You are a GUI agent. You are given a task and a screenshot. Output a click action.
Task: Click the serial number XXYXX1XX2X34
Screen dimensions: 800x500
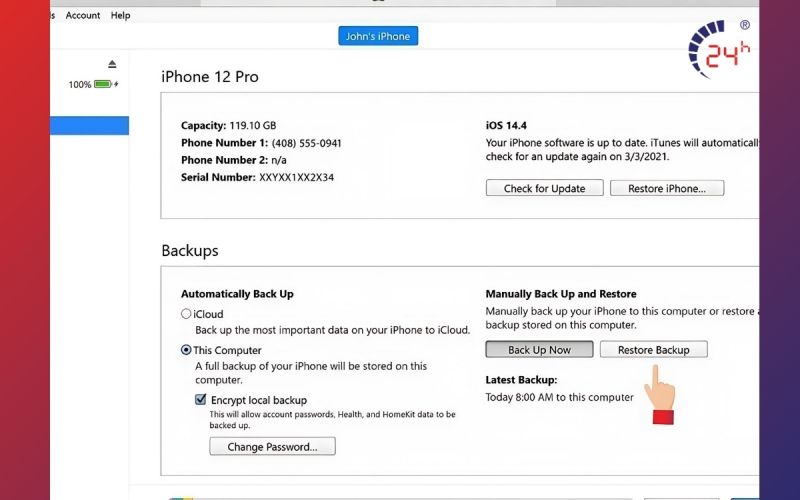coord(296,178)
